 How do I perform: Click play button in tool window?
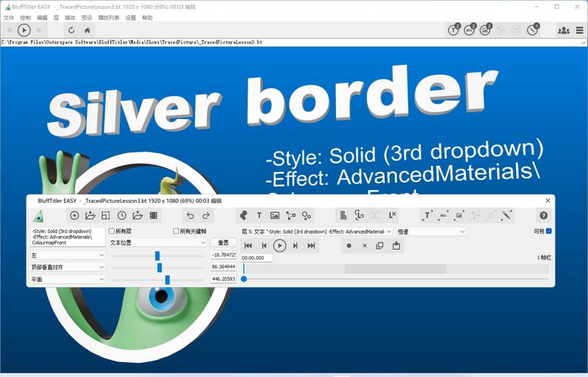click(279, 246)
